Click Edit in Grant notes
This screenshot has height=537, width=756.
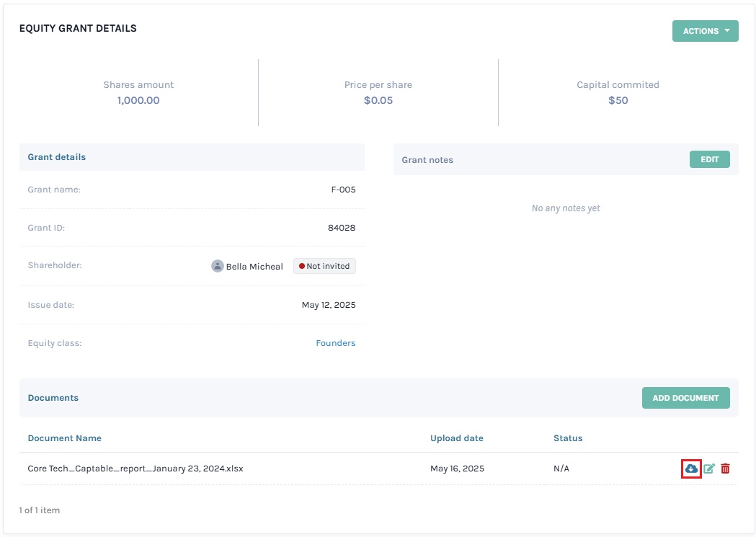point(710,159)
